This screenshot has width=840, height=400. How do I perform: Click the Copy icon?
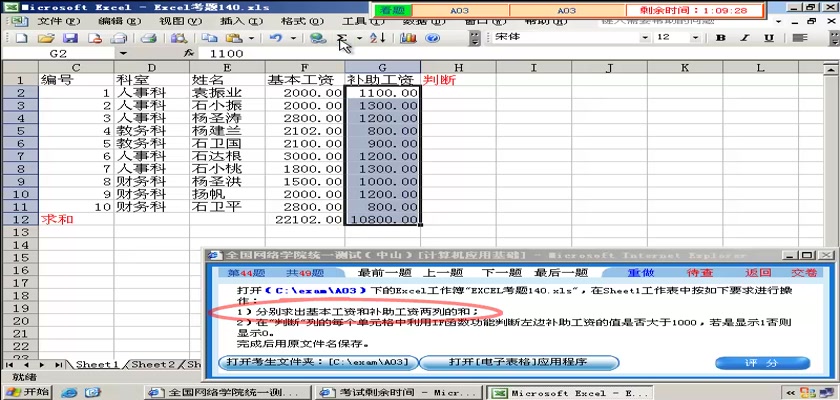tap(208, 38)
